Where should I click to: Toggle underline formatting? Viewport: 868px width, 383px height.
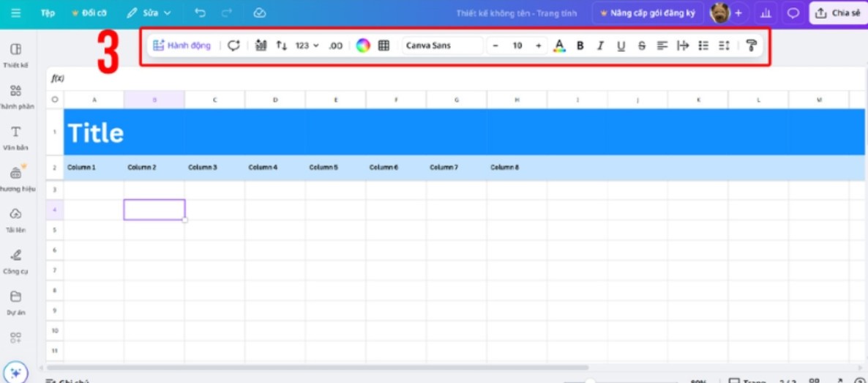click(x=621, y=45)
